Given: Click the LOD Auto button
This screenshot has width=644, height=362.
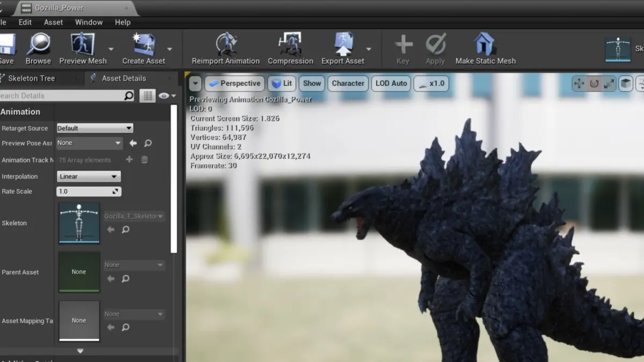Looking at the screenshot, I should point(391,84).
